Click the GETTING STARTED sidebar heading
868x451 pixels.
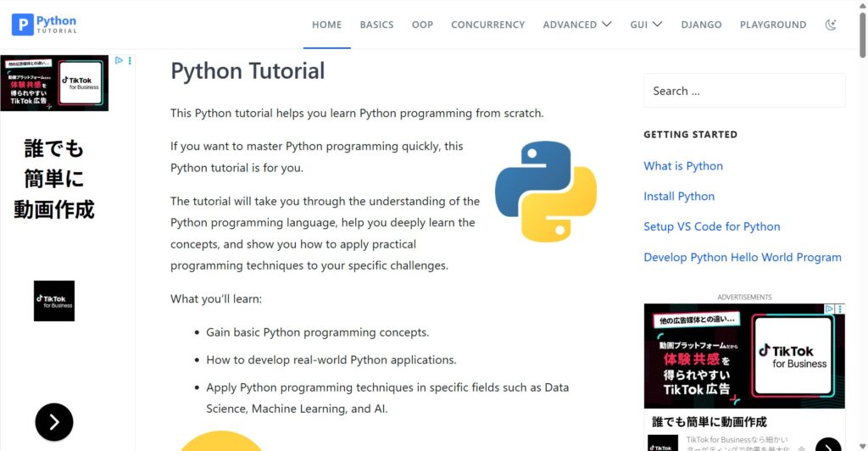pyautogui.click(x=690, y=135)
